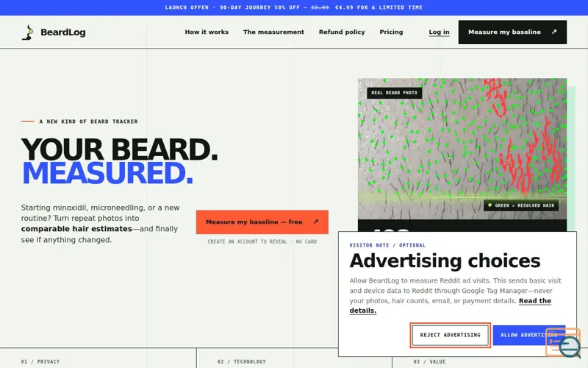Click CREATE AN ACCOUNT TO REVEAL note
The image size is (588, 368).
pyautogui.click(x=262, y=241)
